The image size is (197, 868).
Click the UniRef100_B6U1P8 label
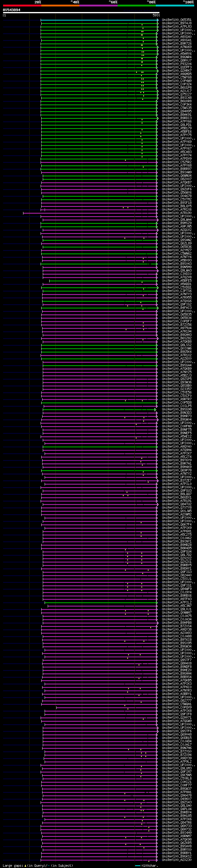point(176,88)
